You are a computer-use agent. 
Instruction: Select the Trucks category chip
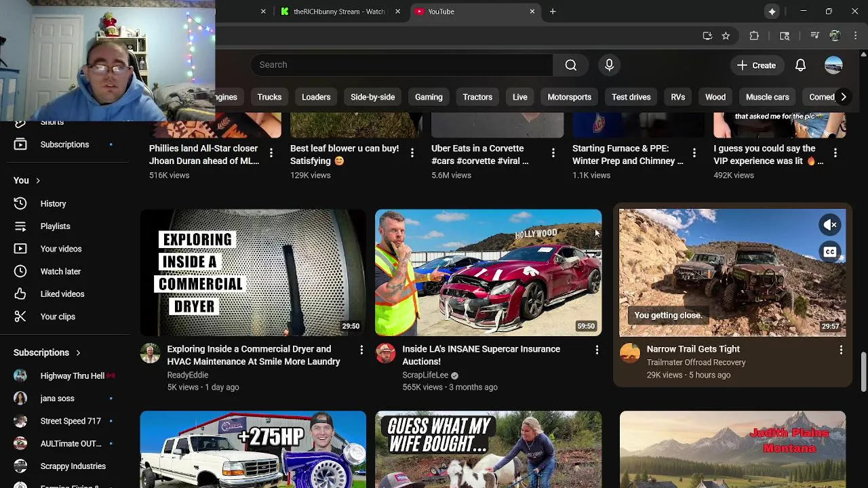click(269, 97)
